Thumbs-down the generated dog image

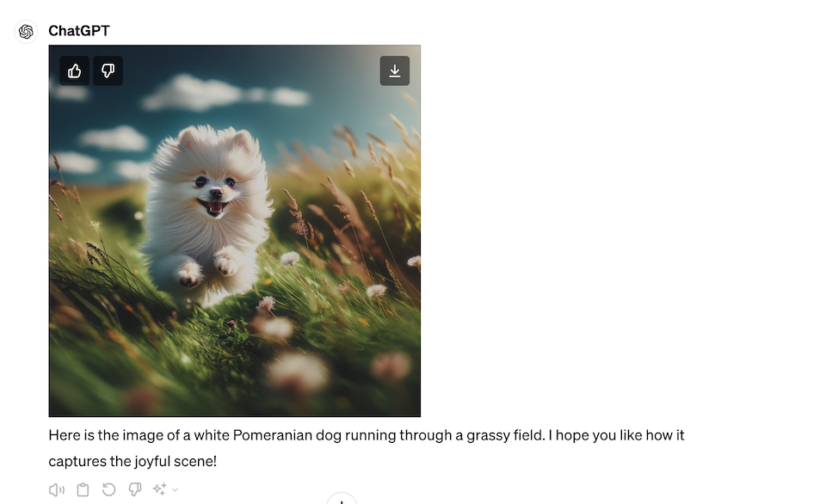[108, 71]
